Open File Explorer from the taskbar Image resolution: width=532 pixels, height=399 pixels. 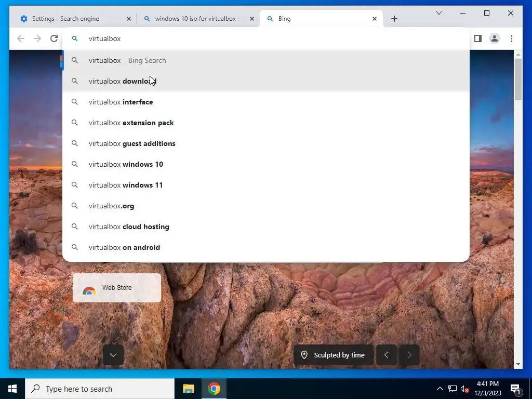[188, 389]
